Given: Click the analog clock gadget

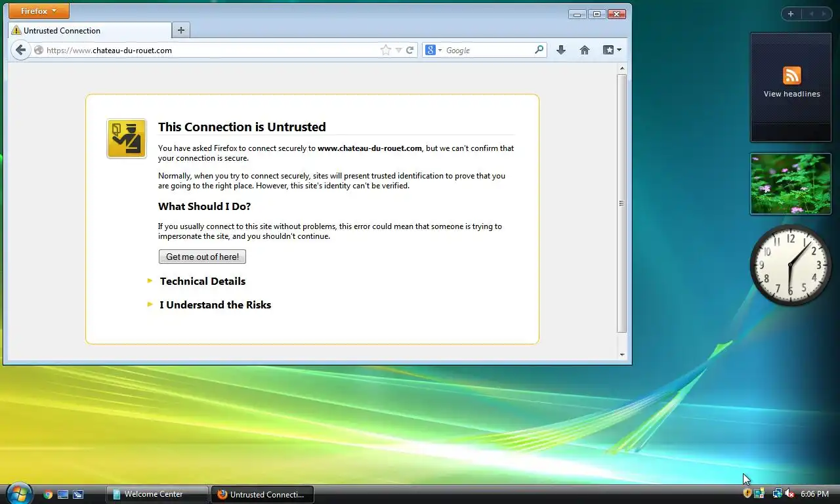Looking at the screenshot, I should point(790,265).
